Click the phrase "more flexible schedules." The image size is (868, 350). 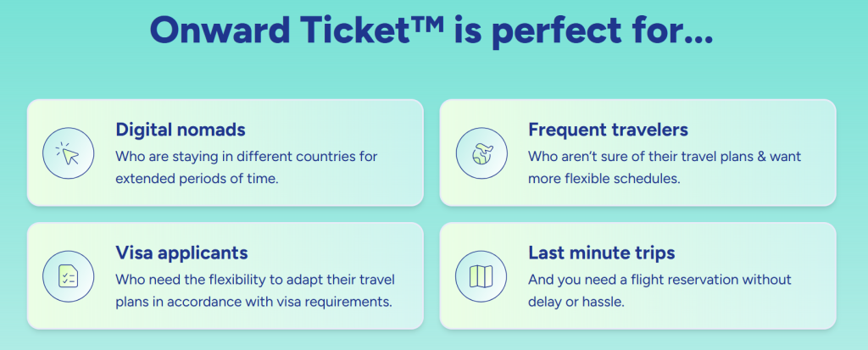[602, 178]
